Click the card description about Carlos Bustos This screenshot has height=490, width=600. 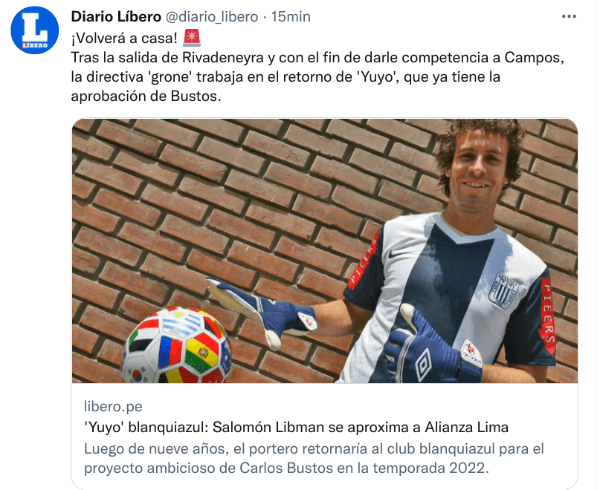314,458
